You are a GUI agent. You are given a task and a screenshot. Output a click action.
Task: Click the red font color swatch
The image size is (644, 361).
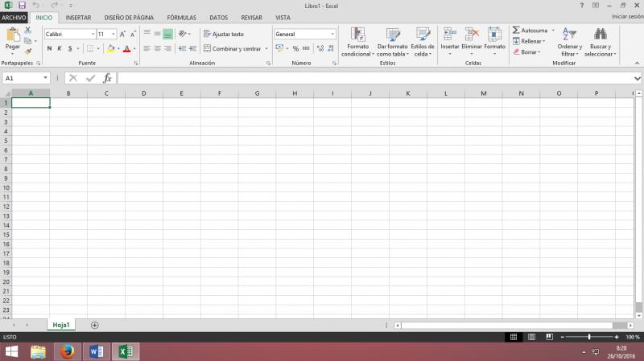pos(126,49)
